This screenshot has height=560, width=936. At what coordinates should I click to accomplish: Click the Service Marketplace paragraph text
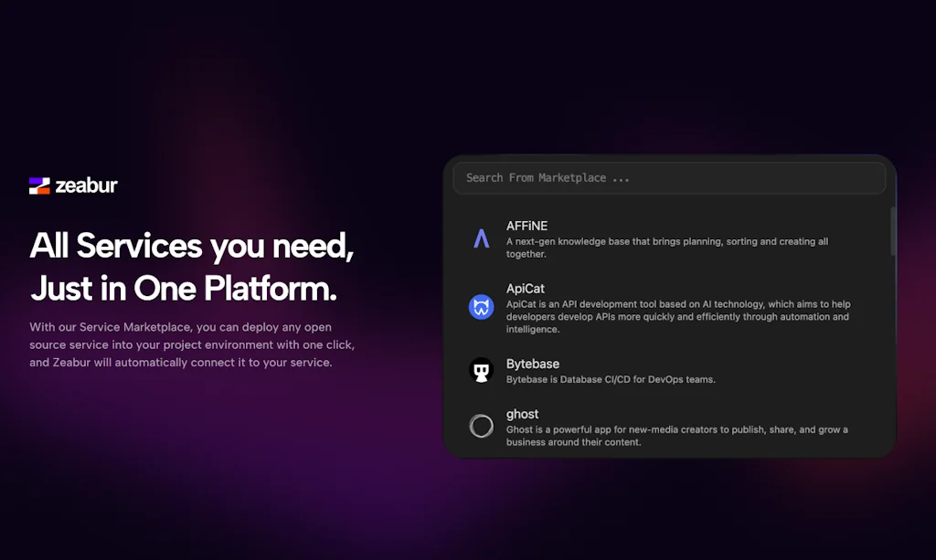pos(192,344)
